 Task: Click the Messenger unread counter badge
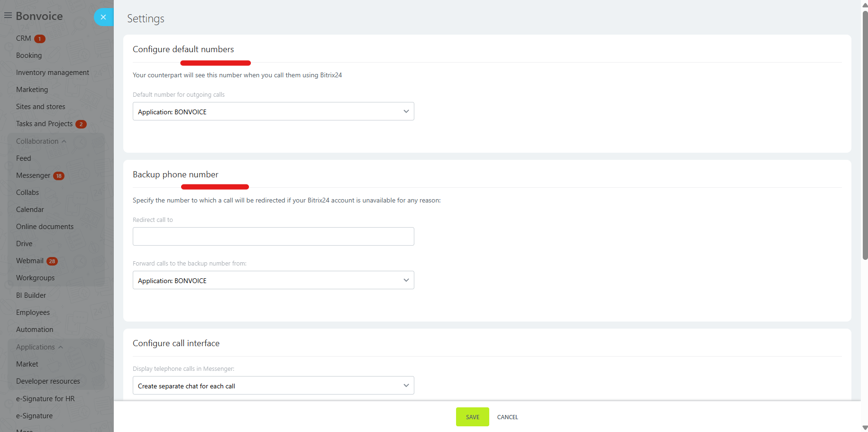click(x=59, y=176)
